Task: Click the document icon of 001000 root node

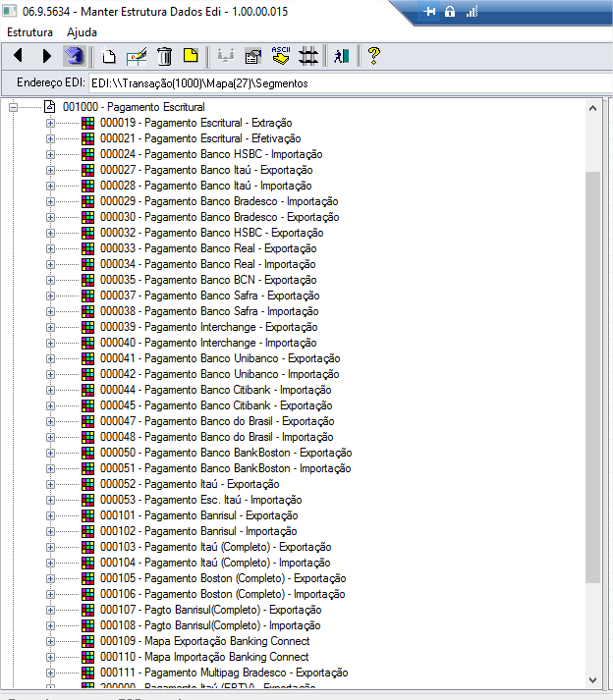Action: 50,107
